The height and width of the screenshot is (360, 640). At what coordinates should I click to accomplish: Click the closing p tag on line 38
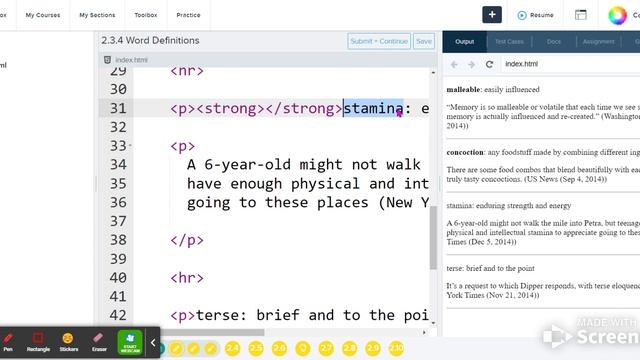[187, 240]
